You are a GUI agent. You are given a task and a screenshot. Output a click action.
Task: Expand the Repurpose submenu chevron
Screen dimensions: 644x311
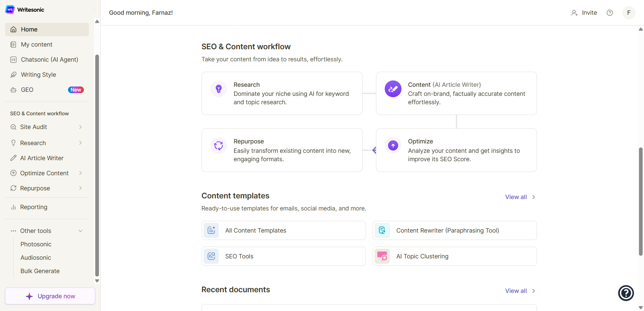(80, 188)
